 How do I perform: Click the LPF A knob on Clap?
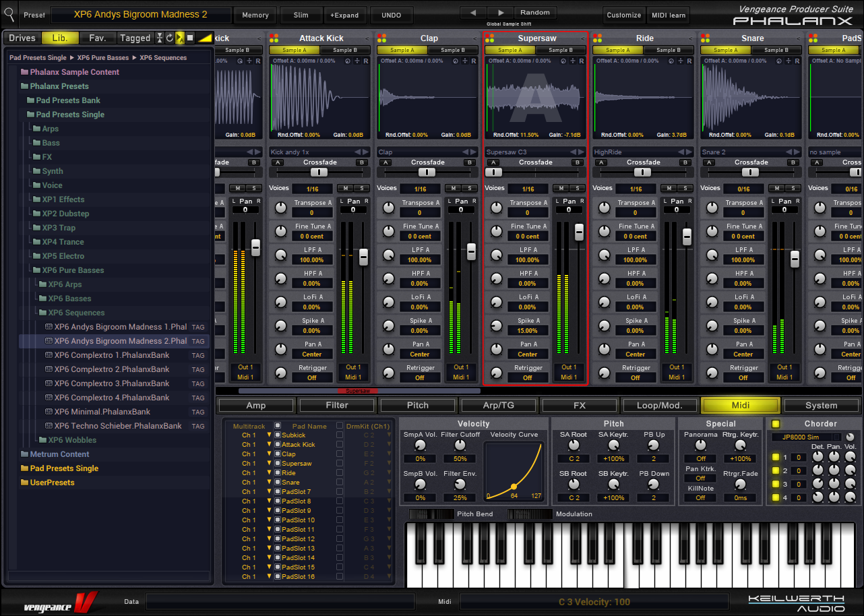click(388, 255)
